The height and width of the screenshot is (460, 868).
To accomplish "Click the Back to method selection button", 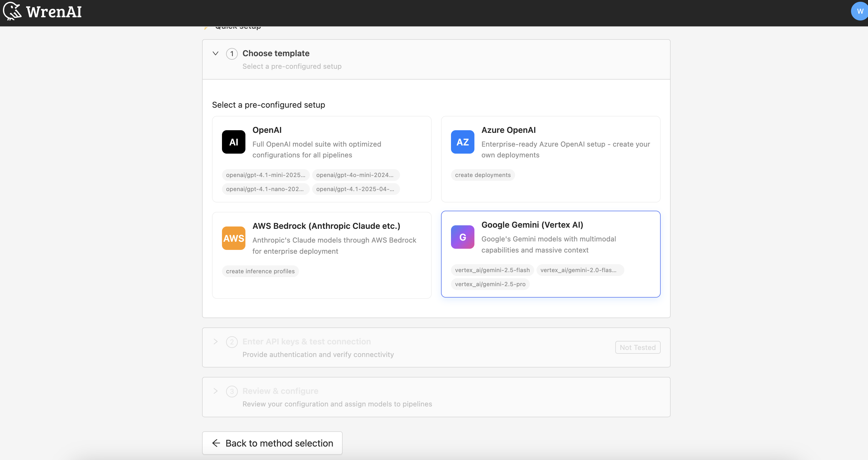I will coord(272,443).
